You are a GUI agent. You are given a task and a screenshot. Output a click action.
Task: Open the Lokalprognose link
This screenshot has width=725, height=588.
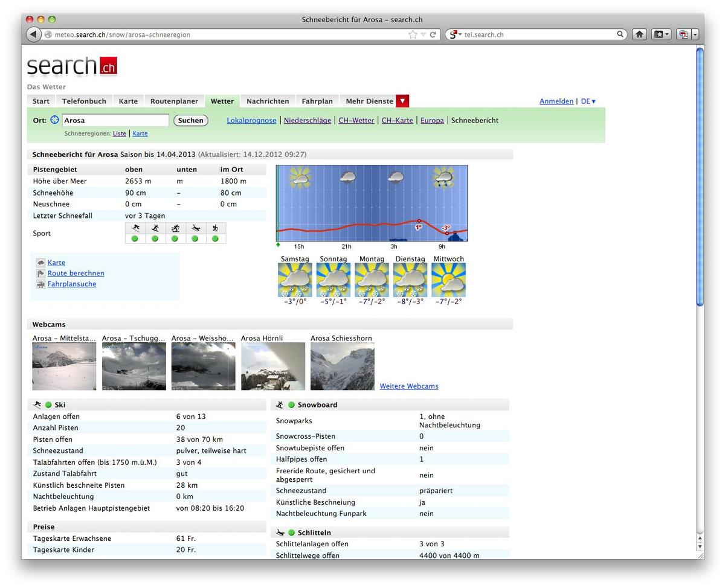(251, 120)
